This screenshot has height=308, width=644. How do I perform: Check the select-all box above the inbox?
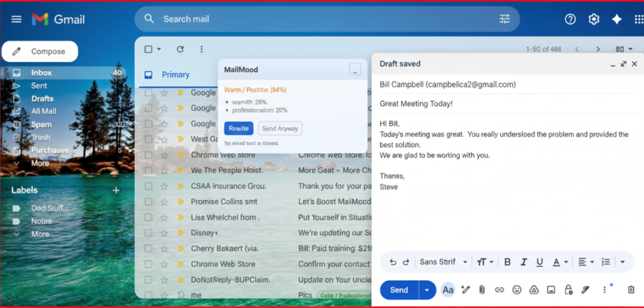click(148, 49)
